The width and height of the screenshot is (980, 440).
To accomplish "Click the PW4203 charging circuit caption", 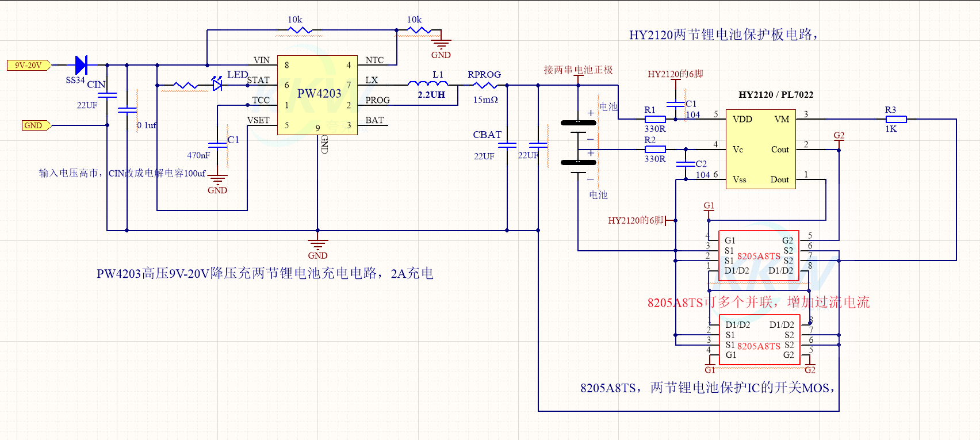I will [265, 273].
